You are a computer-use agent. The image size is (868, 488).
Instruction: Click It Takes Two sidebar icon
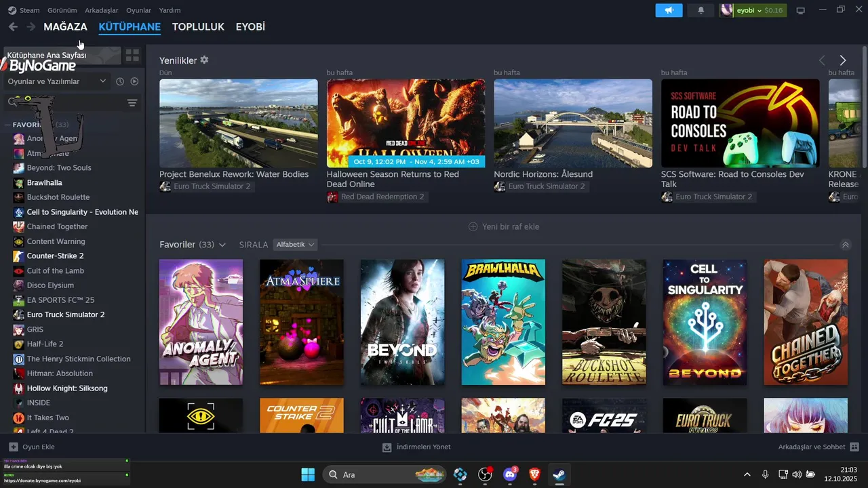19,418
